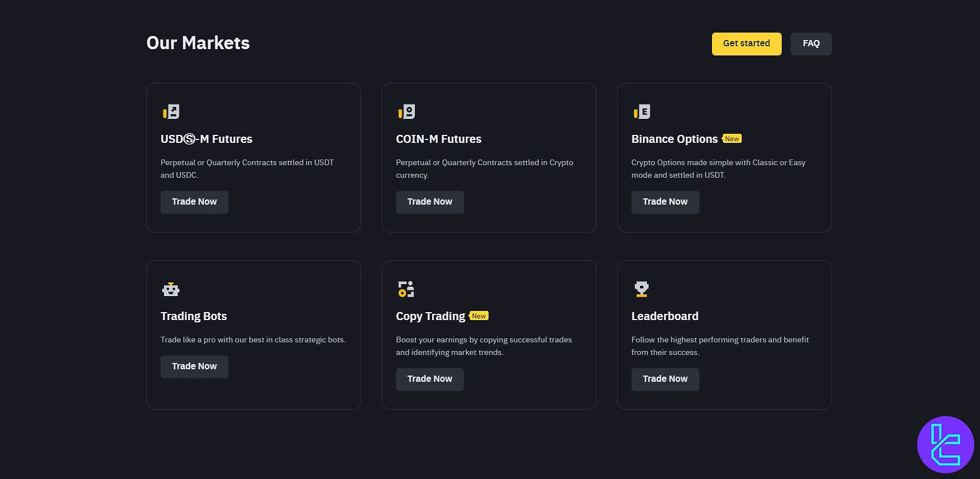The image size is (980, 479).
Task: Select the USDⓈ-M Futures heading
Action: [x=206, y=139]
